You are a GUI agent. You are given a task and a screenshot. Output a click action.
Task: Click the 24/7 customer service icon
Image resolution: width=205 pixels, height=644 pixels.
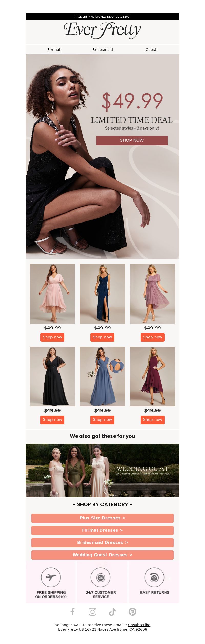(x=101, y=577)
